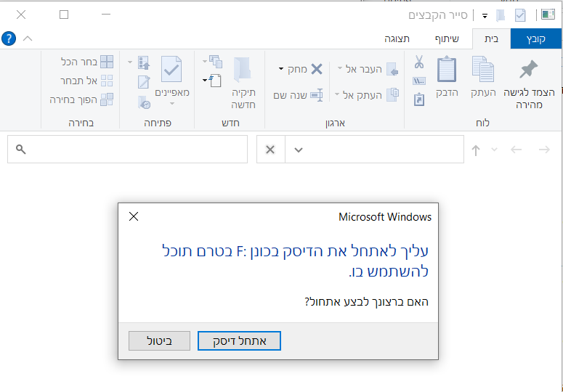563x392 pixels.
Task: Open the address bar history dropdown
Action: coord(298,150)
